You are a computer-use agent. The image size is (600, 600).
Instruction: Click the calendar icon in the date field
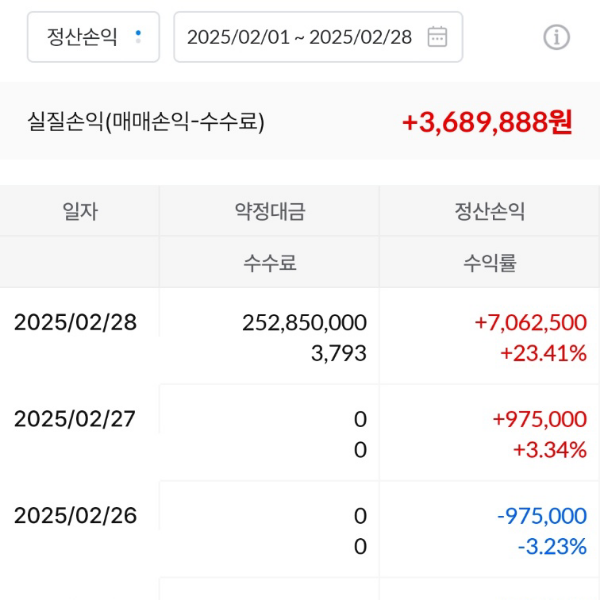pyautogui.click(x=437, y=37)
